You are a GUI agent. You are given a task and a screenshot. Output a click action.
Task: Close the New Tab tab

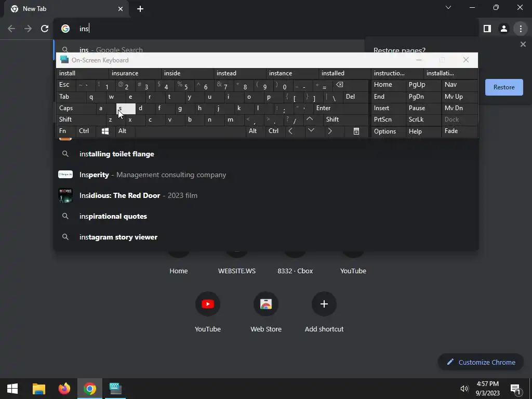point(121,9)
